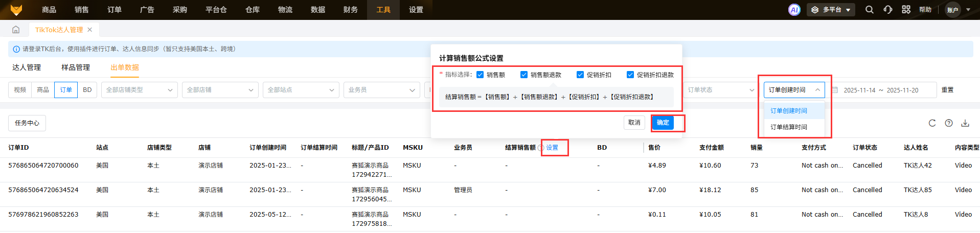Close the TikTok达人管理 tab

point(90,30)
